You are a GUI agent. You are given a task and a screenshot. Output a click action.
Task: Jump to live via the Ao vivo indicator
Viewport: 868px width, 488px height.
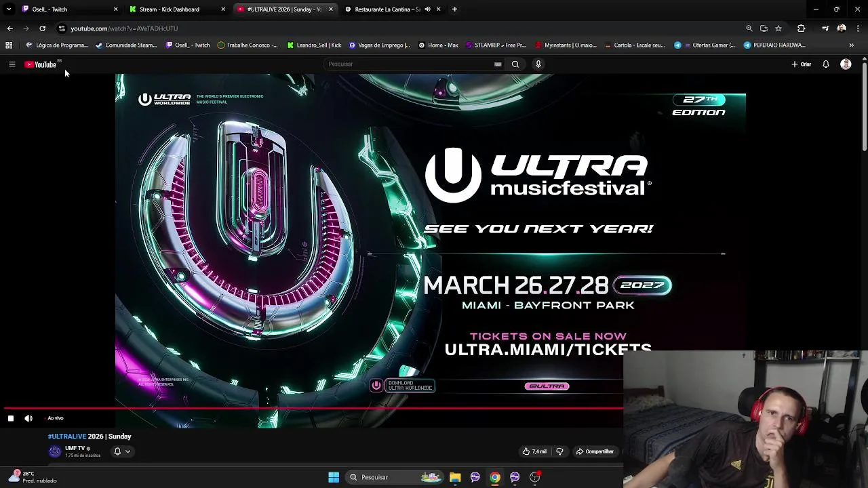56,418
